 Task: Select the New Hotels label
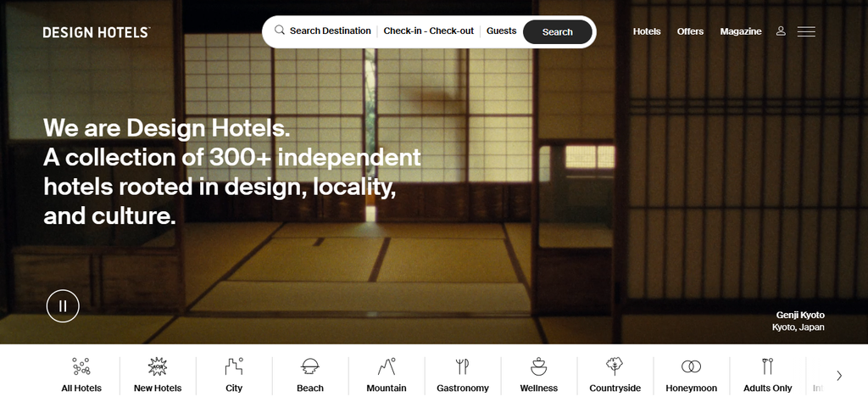click(157, 388)
